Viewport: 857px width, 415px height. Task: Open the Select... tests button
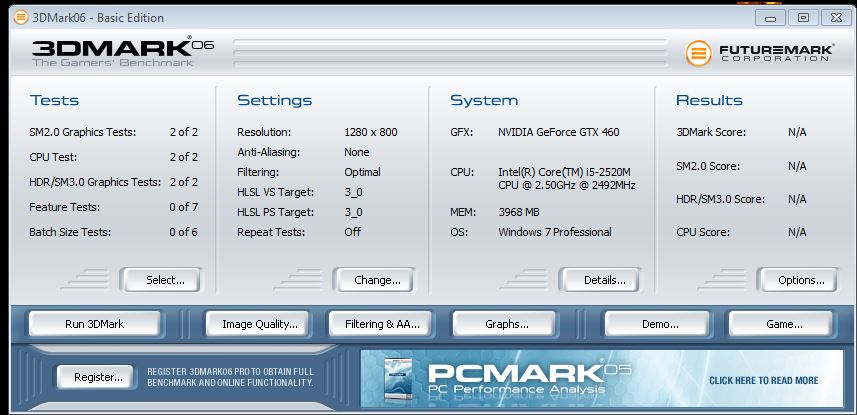pos(161,280)
